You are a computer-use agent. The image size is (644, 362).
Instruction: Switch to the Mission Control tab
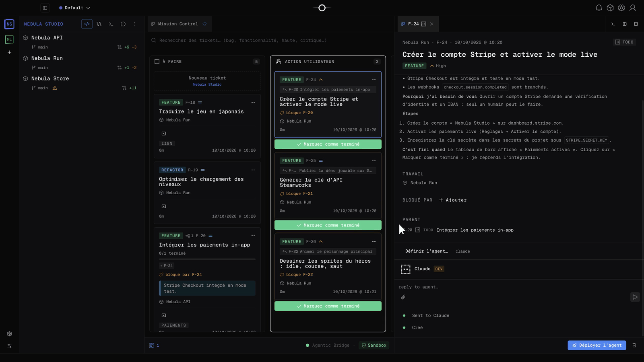click(x=178, y=24)
